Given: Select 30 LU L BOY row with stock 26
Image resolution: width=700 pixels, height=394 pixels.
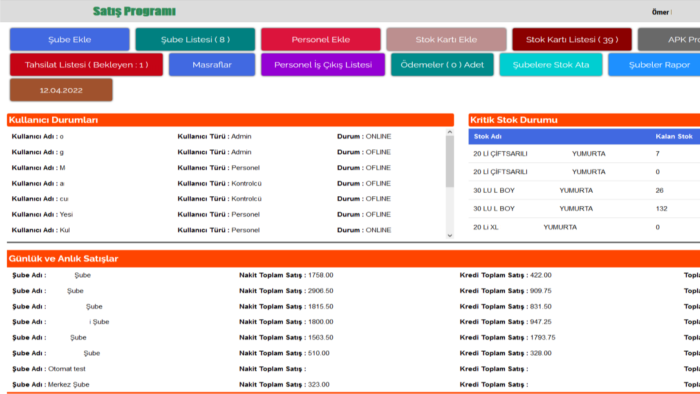Looking at the screenshot, I should coord(584,191).
